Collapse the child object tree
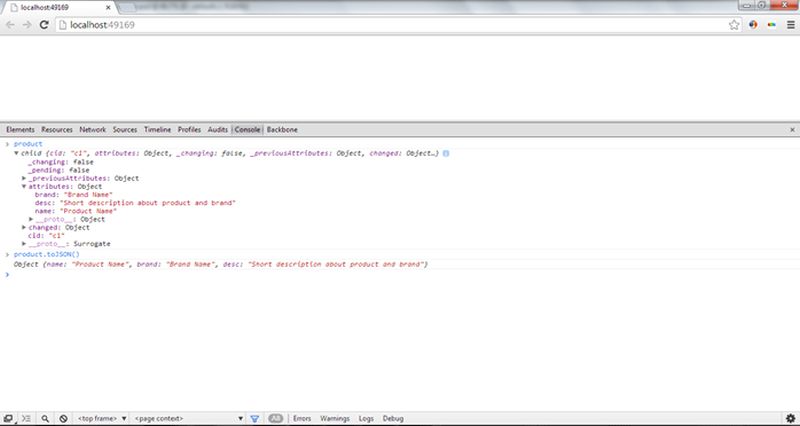The height and width of the screenshot is (426, 800). tap(16, 153)
